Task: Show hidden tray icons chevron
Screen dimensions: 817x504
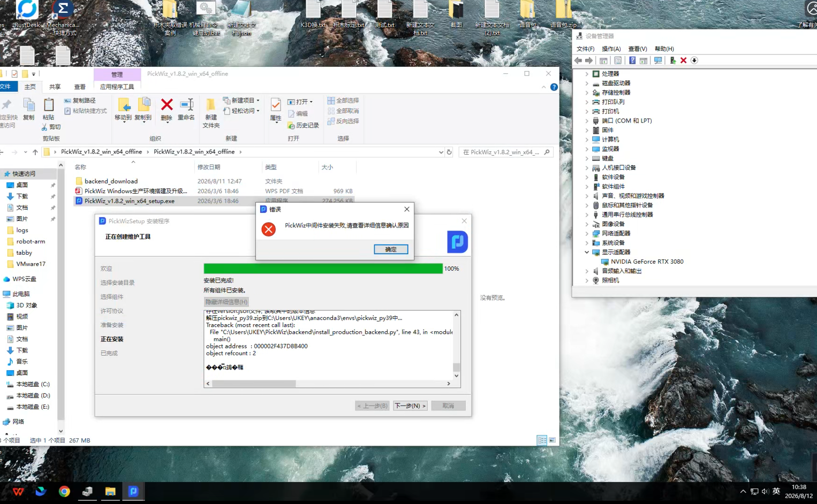Action: tap(743, 491)
